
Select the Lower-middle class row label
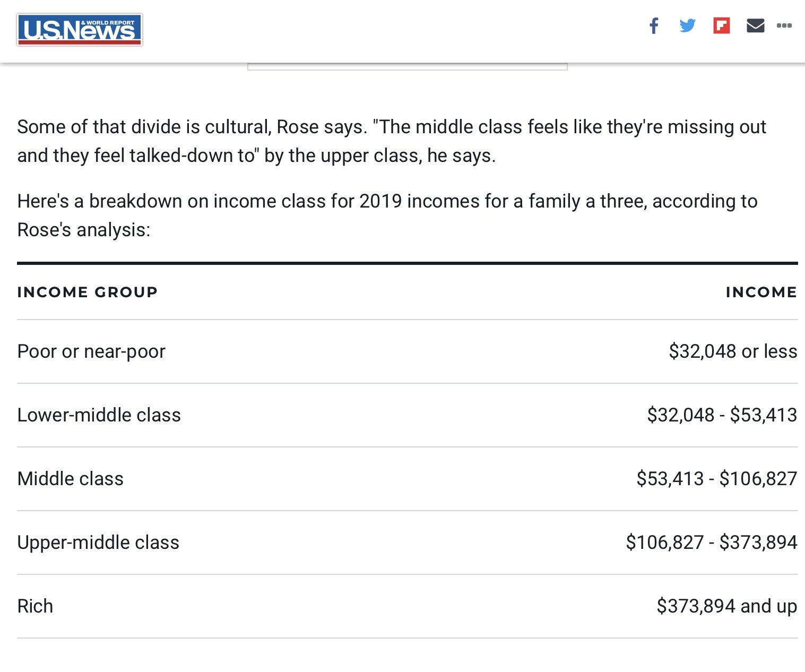99,415
